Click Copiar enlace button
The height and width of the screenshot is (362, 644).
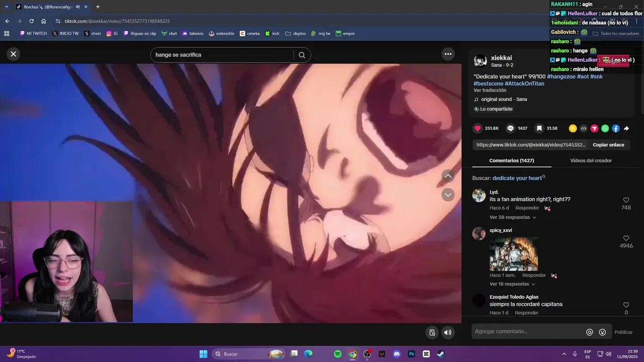pos(608,145)
